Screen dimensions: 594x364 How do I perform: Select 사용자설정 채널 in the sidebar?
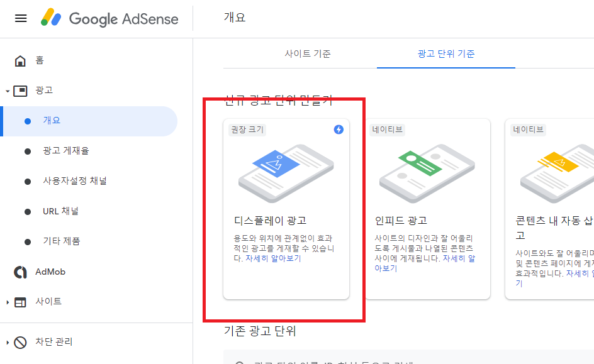(x=76, y=181)
